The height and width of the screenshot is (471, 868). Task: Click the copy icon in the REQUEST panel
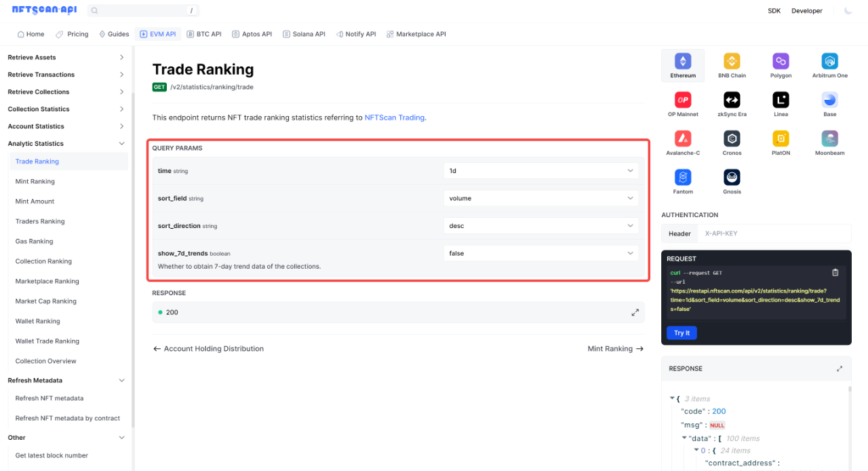(835, 271)
